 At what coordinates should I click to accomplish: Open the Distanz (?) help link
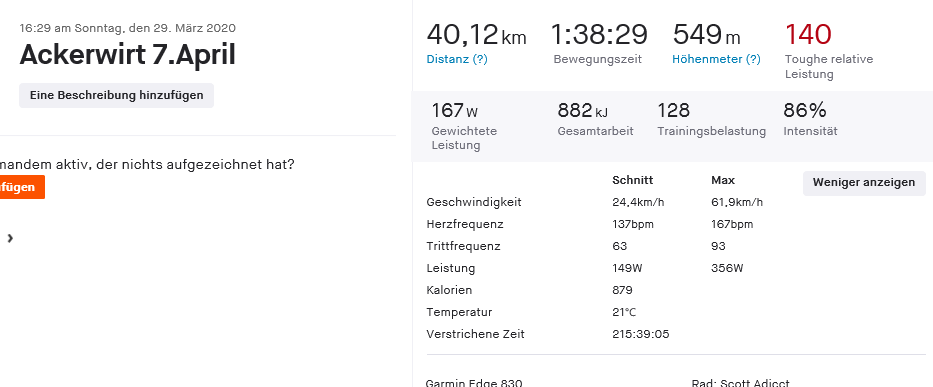[457, 60]
